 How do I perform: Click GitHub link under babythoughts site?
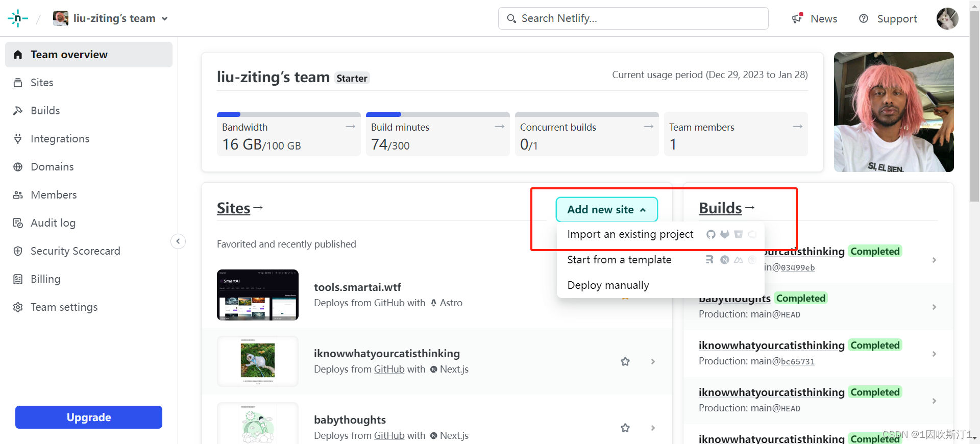pyautogui.click(x=389, y=436)
